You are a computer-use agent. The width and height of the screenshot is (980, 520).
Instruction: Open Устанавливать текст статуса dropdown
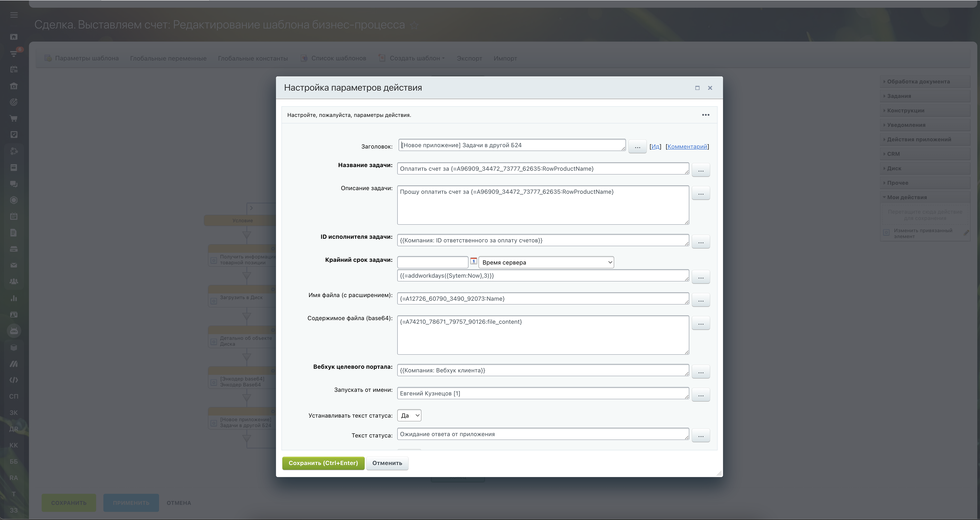[x=409, y=416]
